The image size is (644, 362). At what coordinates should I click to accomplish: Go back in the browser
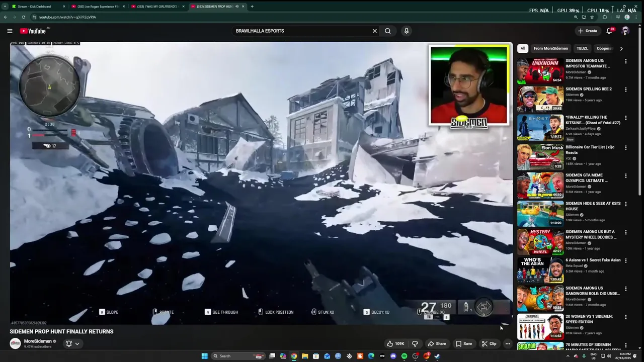[5, 17]
